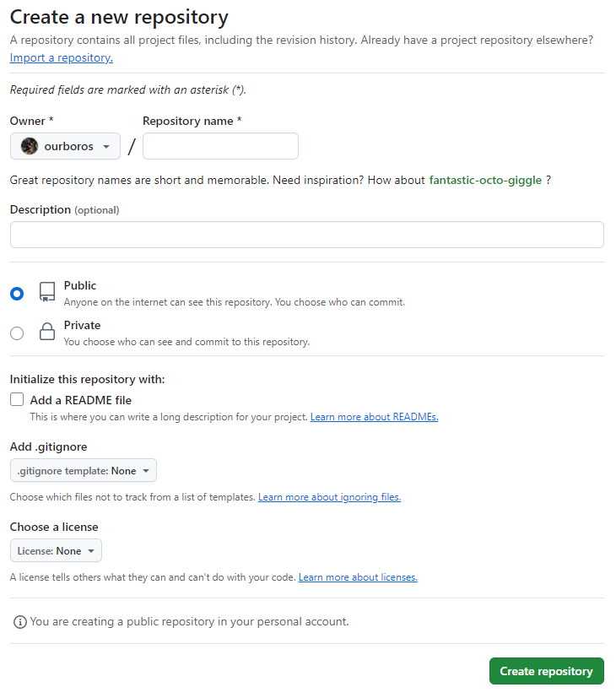
Task: Enable the Add a README file checkbox
Action: (x=17, y=400)
